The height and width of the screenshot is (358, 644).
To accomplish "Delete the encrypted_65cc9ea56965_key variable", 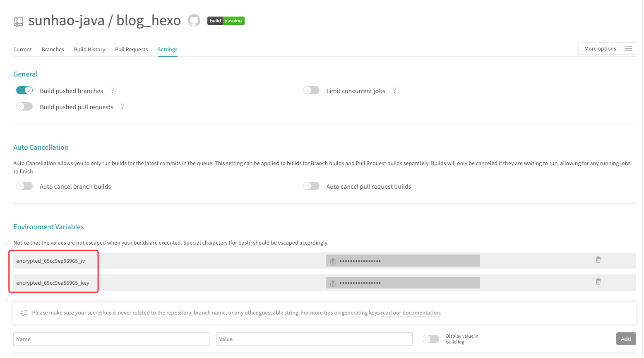I will click(598, 282).
